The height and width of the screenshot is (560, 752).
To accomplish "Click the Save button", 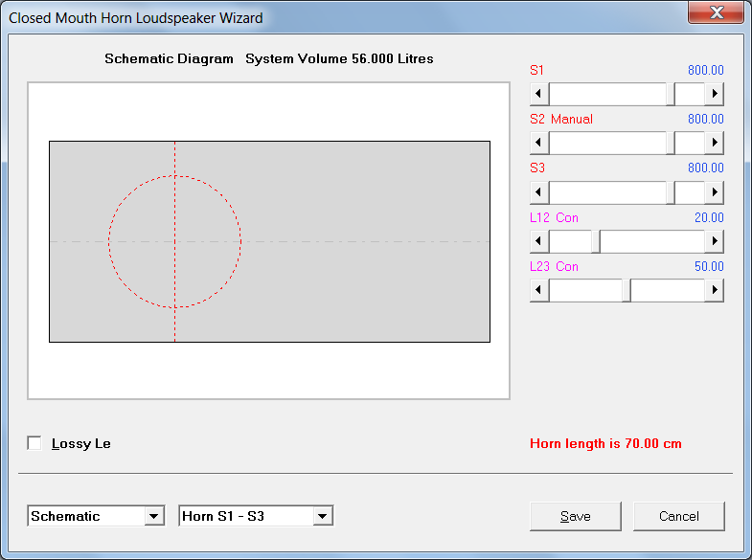I will 576,516.
